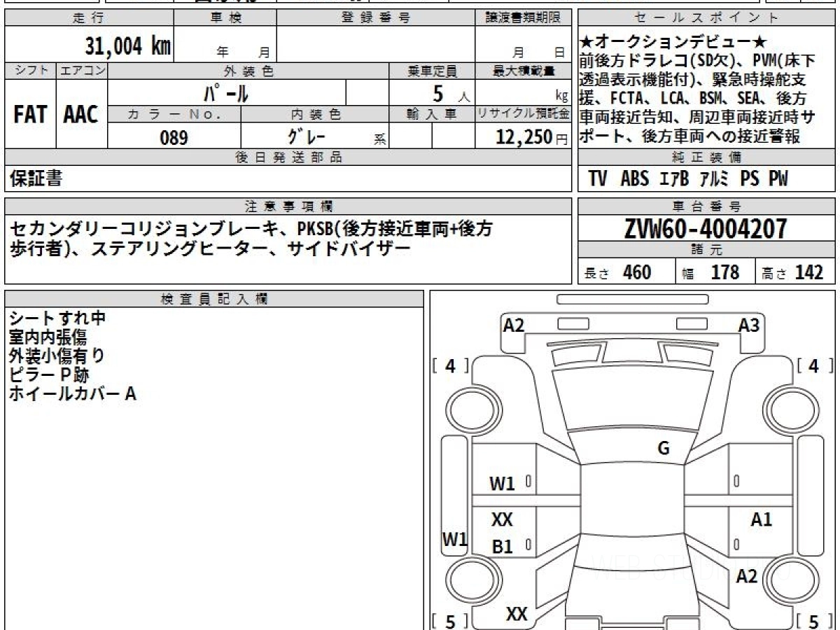The width and height of the screenshot is (840, 630).
Task: Click the W1 mark on the side sill
Action: click(455, 540)
